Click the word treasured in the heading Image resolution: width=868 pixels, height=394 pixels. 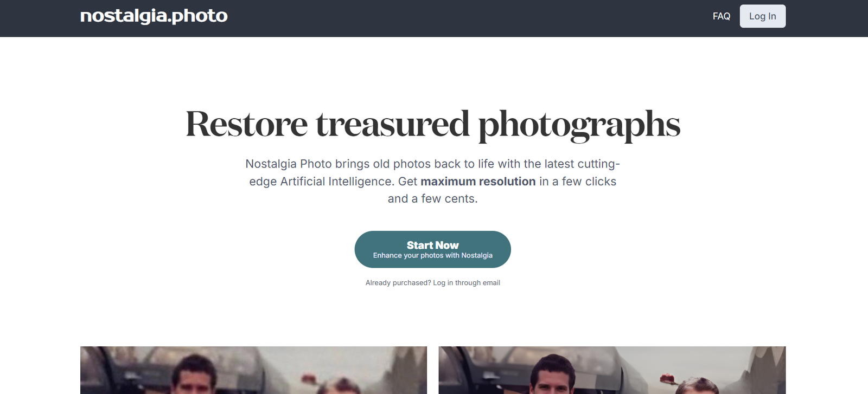(x=393, y=124)
